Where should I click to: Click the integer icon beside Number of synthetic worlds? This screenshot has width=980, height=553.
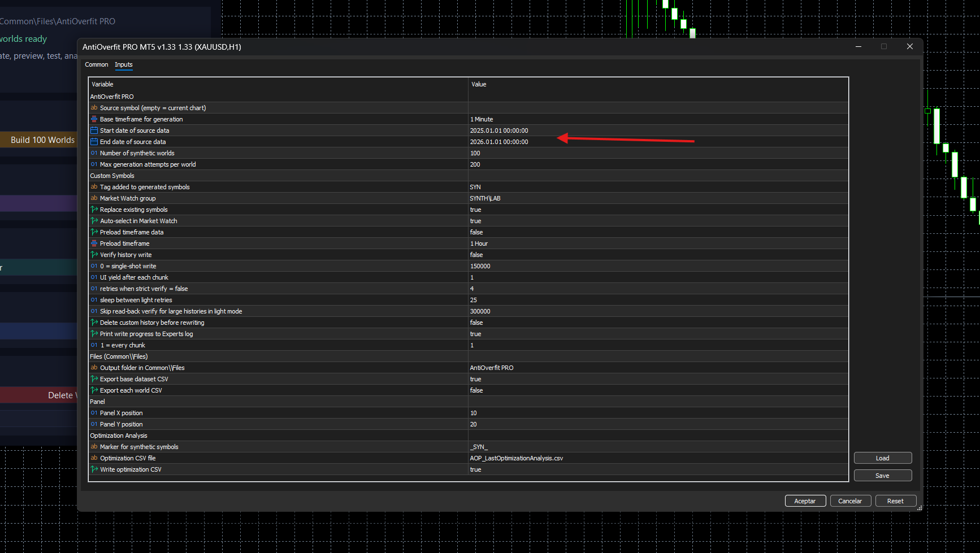click(94, 153)
